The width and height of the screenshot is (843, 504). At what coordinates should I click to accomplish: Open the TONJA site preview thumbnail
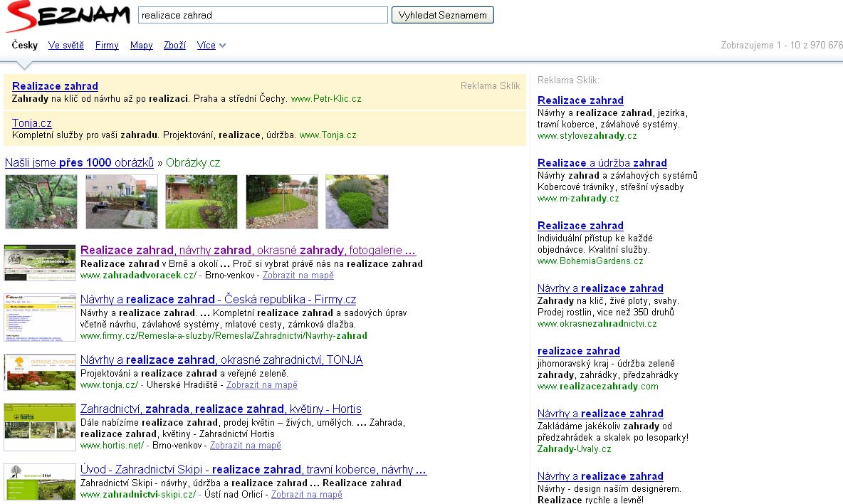pyautogui.click(x=40, y=372)
